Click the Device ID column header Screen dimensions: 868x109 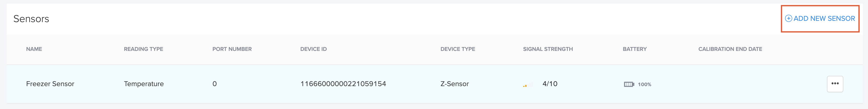(x=313, y=49)
